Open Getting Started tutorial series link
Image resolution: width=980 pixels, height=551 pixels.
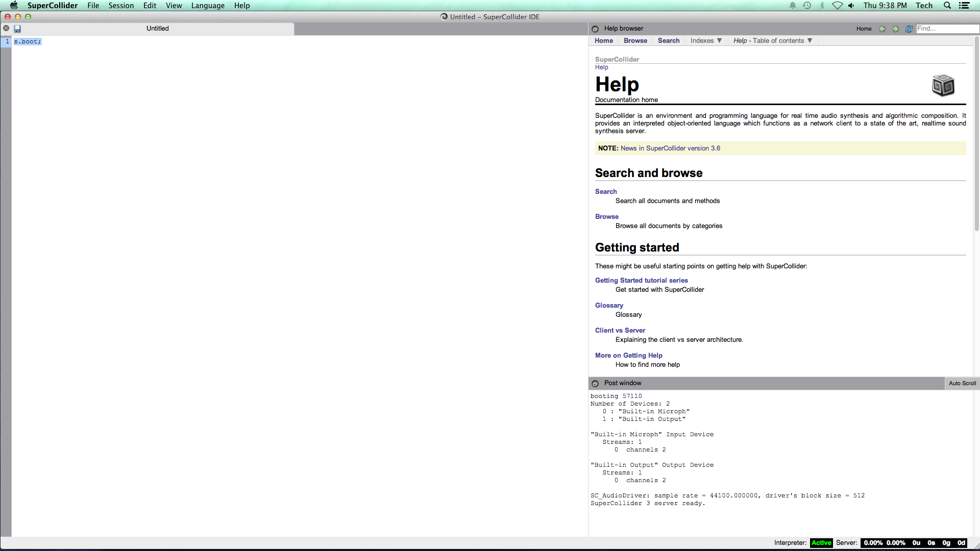pyautogui.click(x=642, y=281)
